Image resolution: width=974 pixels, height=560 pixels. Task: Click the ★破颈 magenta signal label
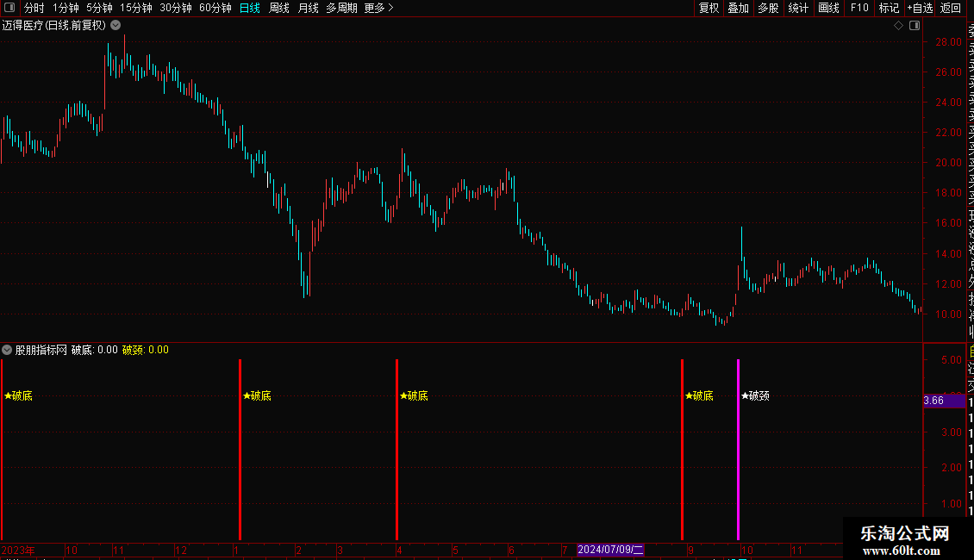[755, 396]
